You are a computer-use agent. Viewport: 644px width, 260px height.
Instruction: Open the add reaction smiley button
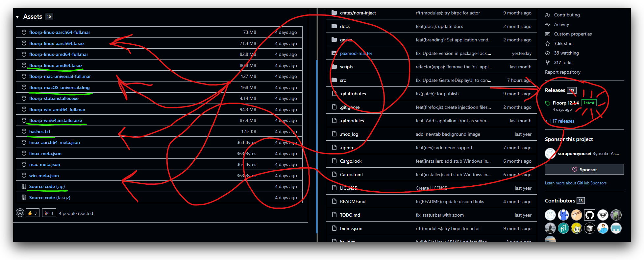pyautogui.click(x=20, y=213)
